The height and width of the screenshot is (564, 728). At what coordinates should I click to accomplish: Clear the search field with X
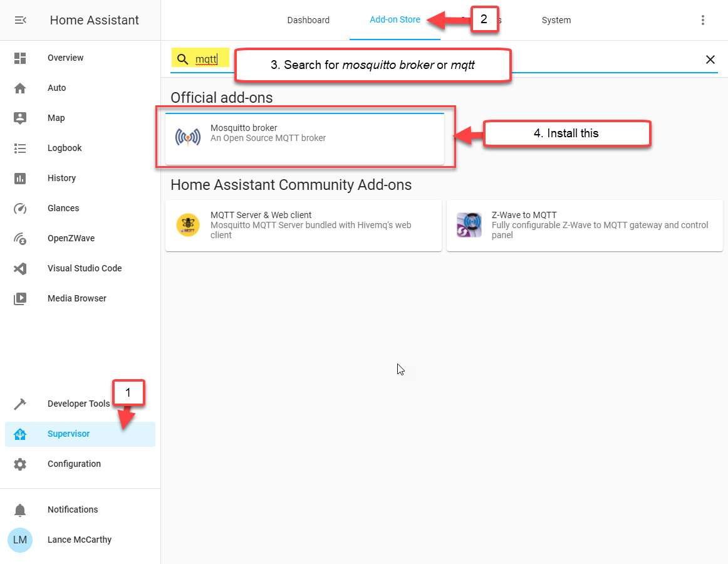(710, 60)
